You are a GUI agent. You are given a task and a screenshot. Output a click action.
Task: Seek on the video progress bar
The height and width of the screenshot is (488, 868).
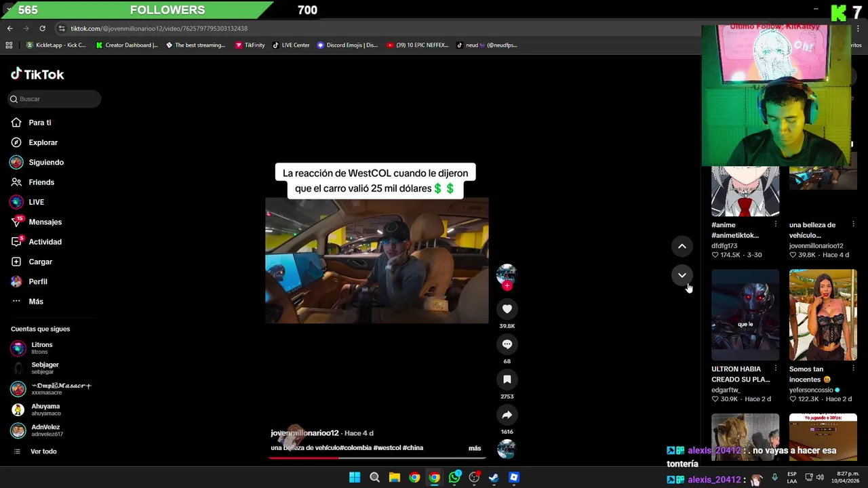coord(376,457)
